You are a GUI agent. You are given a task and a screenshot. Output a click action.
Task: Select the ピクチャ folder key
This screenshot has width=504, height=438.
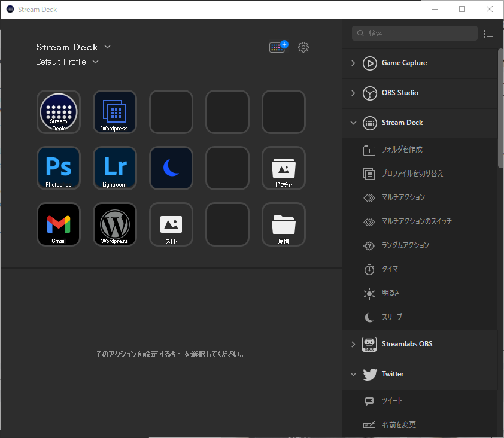click(x=284, y=168)
